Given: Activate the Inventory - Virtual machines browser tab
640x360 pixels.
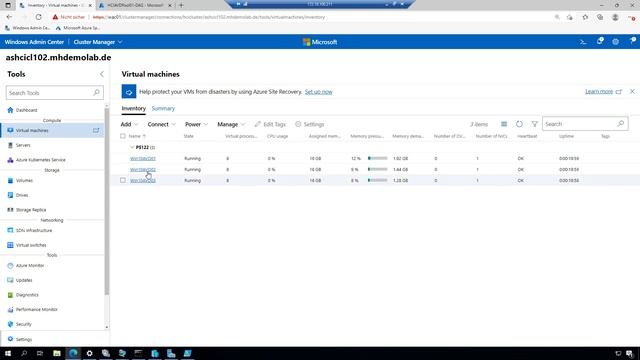Looking at the screenshot, I should (x=56, y=5).
